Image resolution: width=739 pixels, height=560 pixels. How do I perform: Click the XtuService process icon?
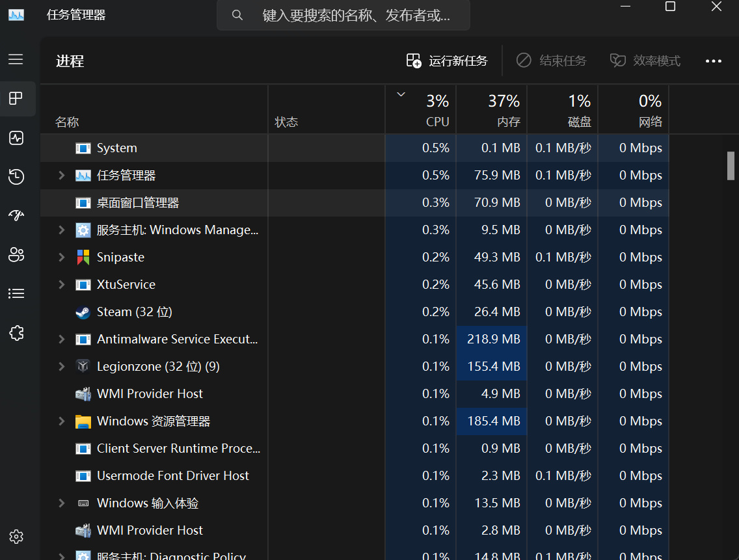tap(83, 285)
